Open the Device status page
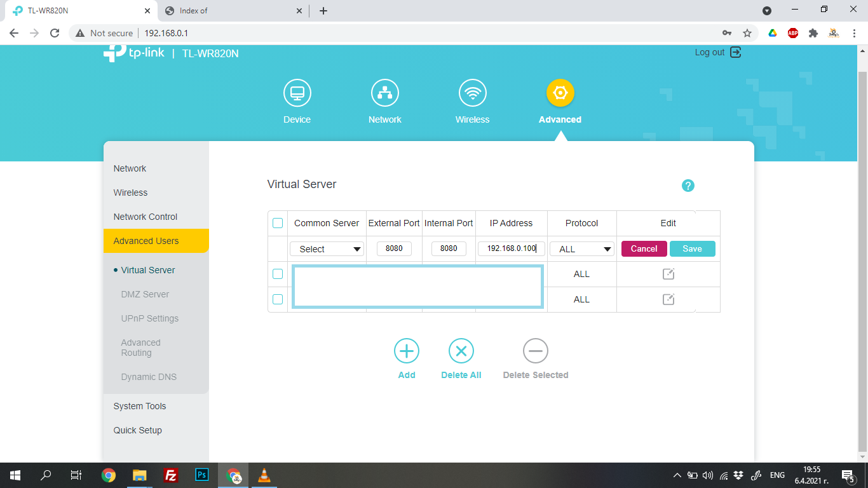868x488 pixels. [297, 100]
